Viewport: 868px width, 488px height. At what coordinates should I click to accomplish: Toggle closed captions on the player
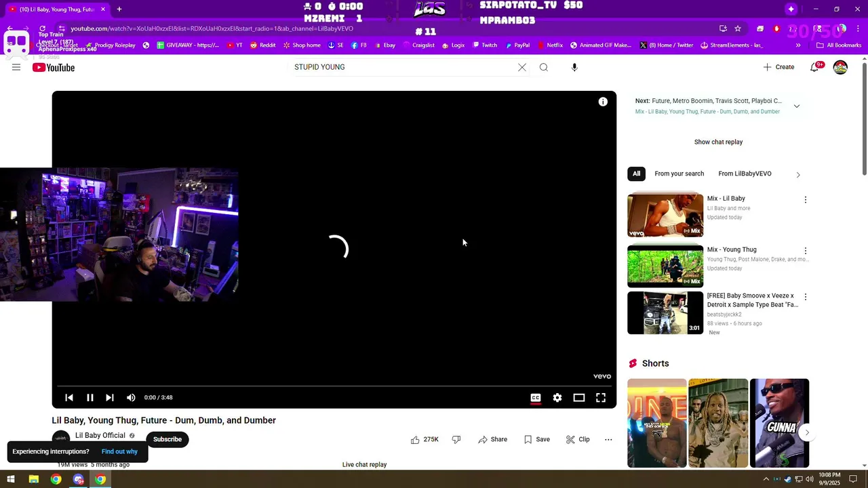click(x=536, y=398)
